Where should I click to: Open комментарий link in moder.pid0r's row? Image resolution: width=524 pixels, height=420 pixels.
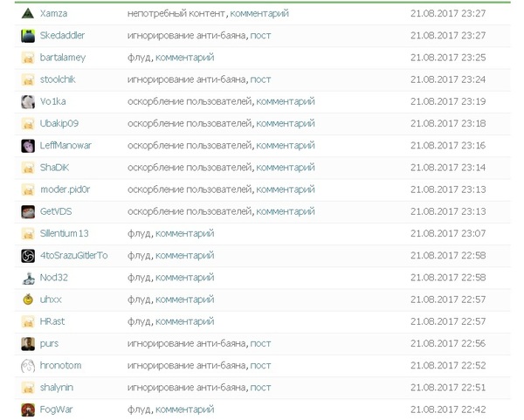pyautogui.click(x=286, y=189)
